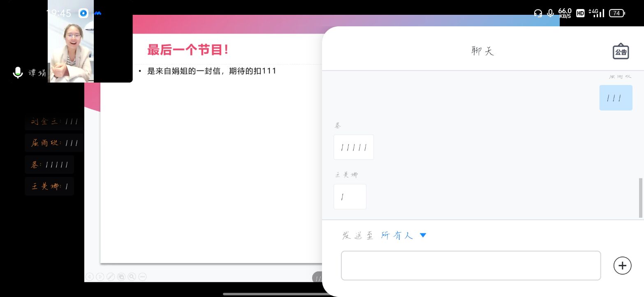The width and height of the screenshot is (644, 297).
Task: Click the chat message input field
Action: [471, 265]
